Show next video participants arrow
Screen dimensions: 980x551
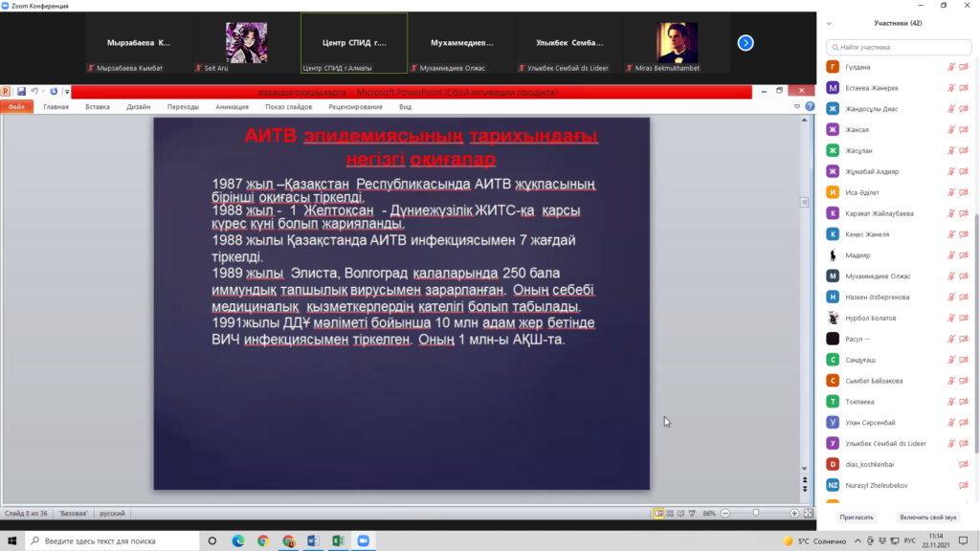click(x=746, y=42)
